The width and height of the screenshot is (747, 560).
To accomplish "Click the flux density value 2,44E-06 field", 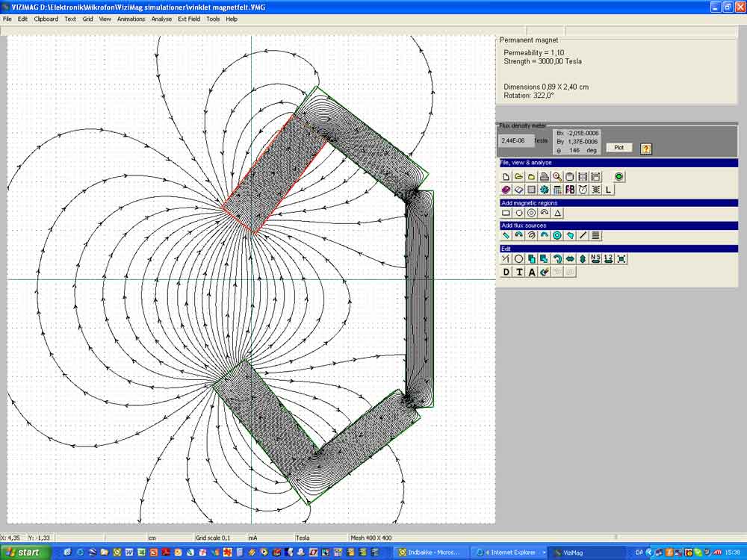I will click(x=516, y=141).
